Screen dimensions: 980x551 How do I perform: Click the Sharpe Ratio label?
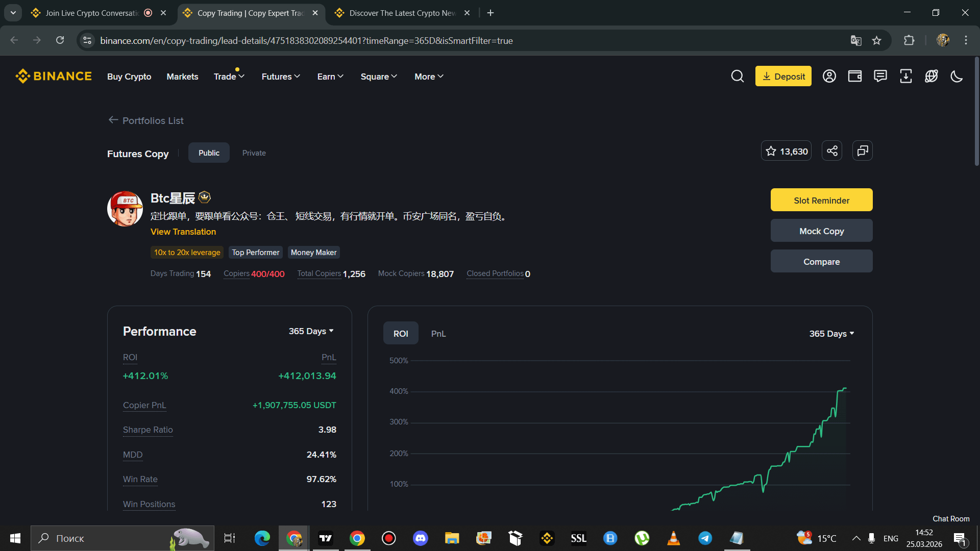[x=148, y=430]
